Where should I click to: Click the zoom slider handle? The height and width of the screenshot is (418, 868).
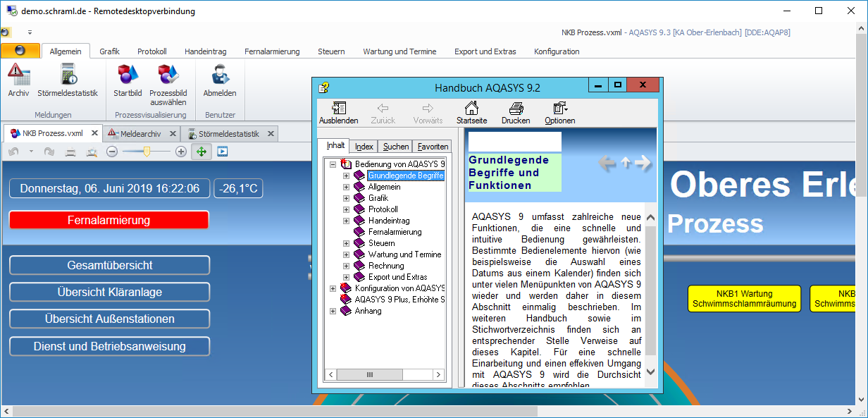coord(147,152)
